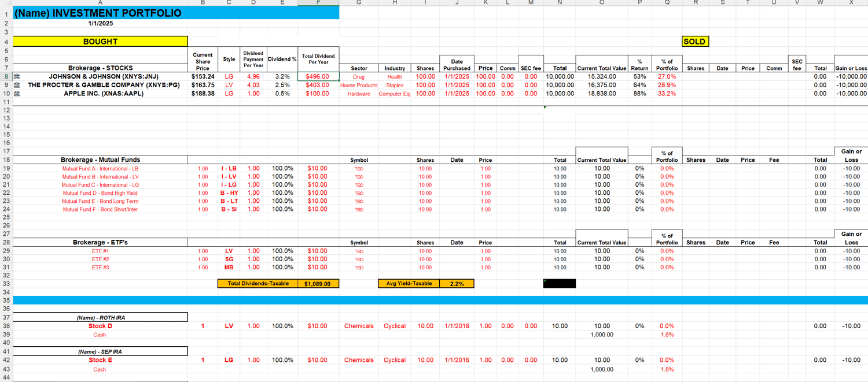Select the 'Stock E' cell
Viewport: 868px width, 382px height.
[100, 360]
